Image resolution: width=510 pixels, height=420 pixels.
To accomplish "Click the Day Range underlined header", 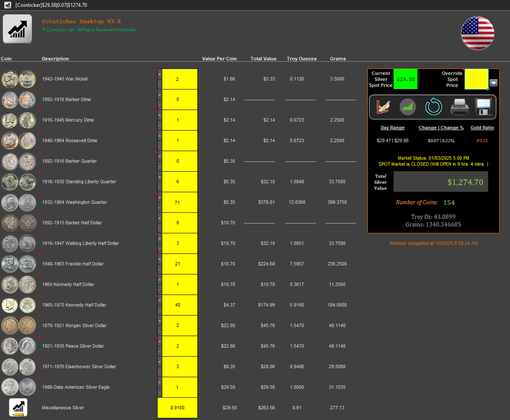I will (393, 128).
